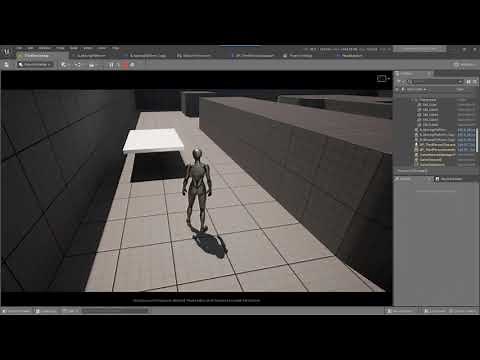Open the Selection Mode dropdown
The height and width of the screenshot is (360, 480).
tap(35, 65)
